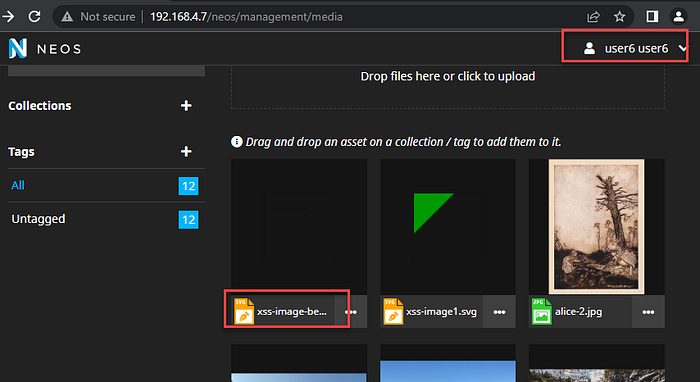Open the user6 user6 account dropdown
Image resolution: width=700 pixels, height=382 pixels.
[636, 48]
